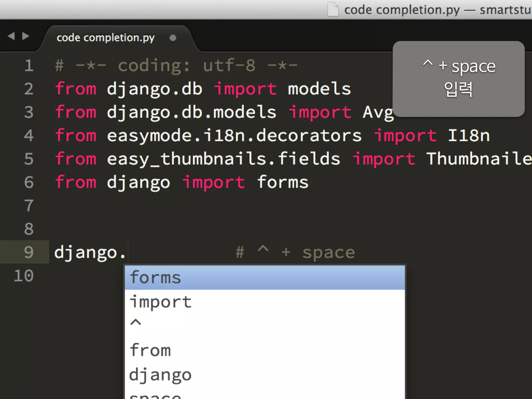Click line number 10 in gutter

[x=24, y=276]
